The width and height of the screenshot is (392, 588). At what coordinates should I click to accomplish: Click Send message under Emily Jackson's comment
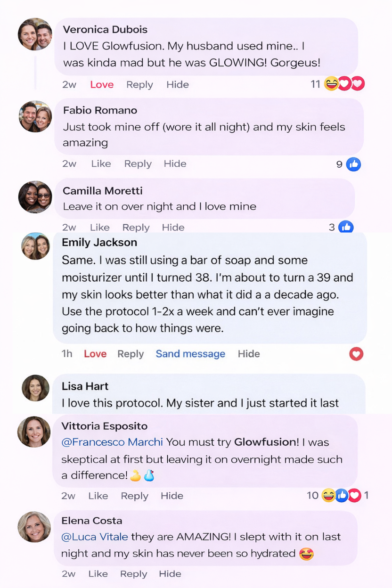(x=190, y=354)
